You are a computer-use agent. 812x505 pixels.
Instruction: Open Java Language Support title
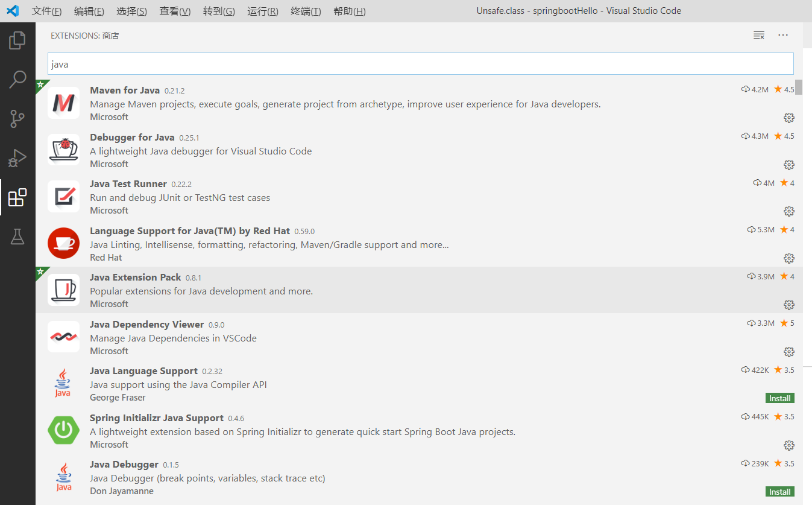(143, 371)
